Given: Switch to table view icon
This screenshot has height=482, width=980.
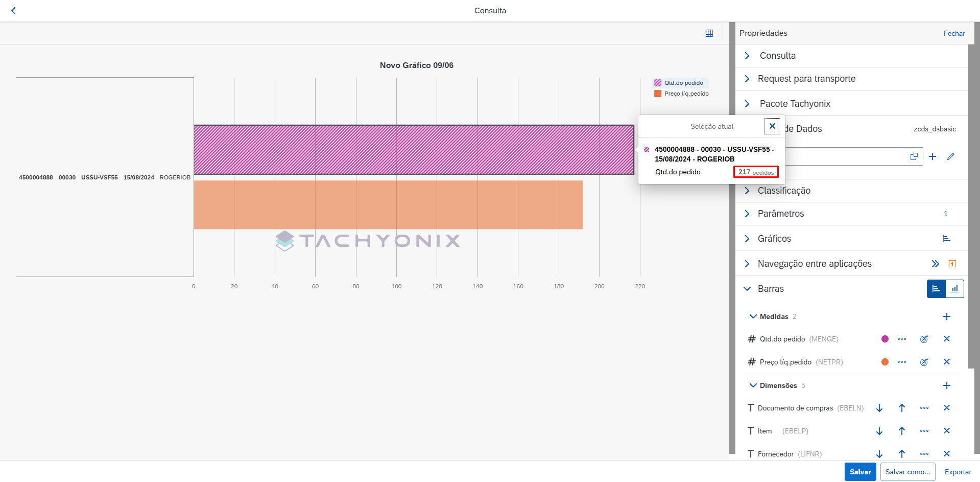Looking at the screenshot, I should coord(709,33).
